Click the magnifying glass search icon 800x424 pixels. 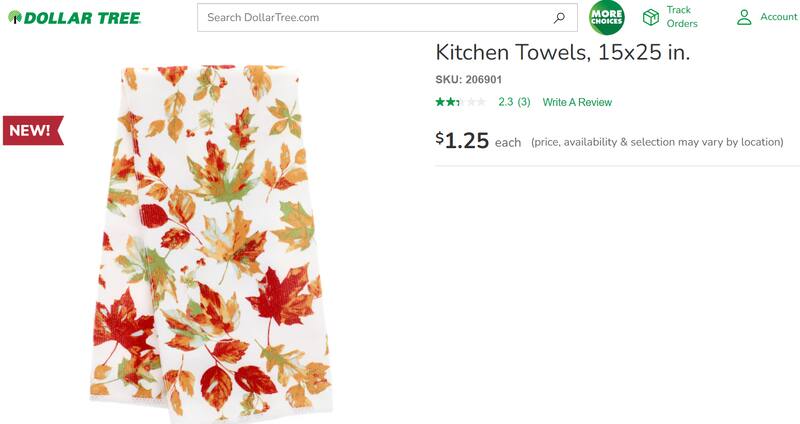pos(559,18)
